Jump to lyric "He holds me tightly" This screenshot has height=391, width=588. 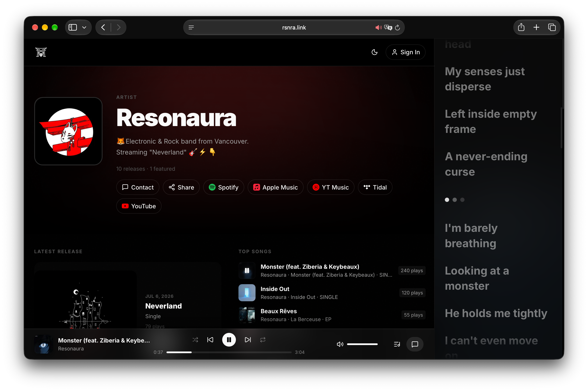pyautogui.click(x=496, y=313)
